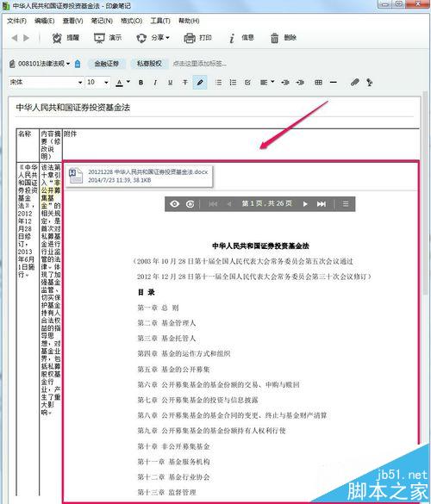Delete the note with 删除 trash icon
The height and width of the screenshot is (504, 431).
[283, 38]
